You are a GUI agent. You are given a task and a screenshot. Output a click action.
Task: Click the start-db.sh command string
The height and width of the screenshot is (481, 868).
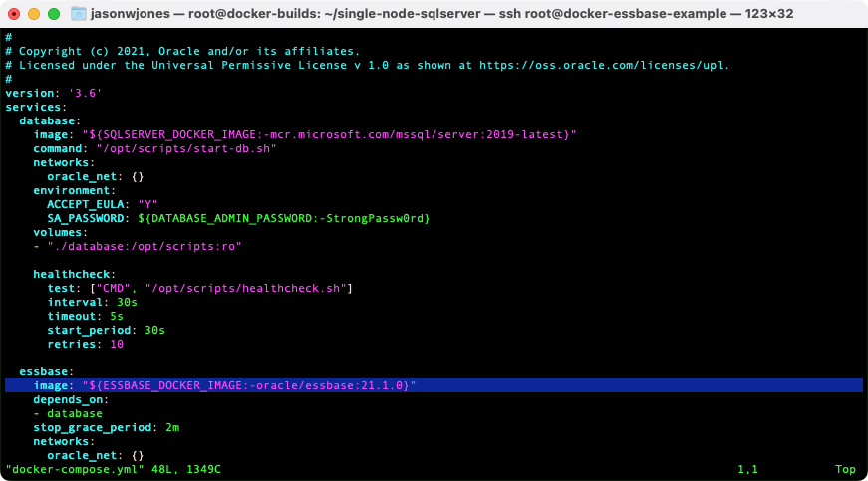coord(186,148)
